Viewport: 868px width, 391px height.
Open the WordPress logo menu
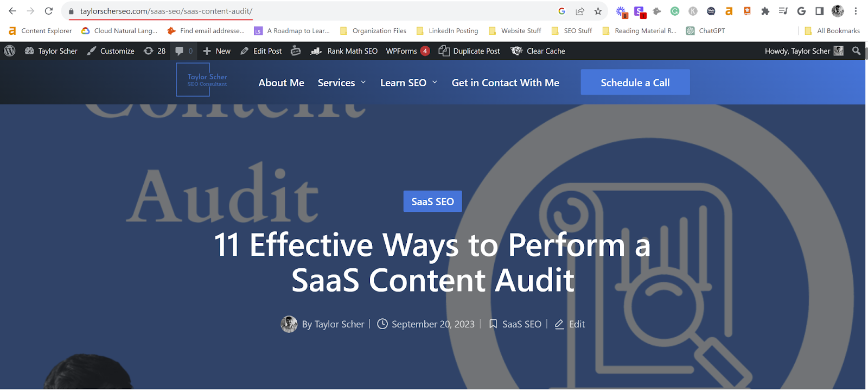click(10, 51)
